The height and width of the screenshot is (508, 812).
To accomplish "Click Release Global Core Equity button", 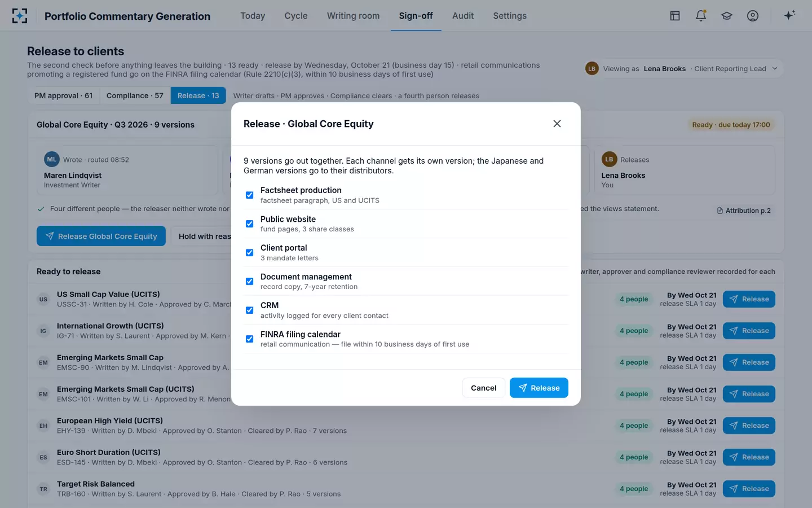I will [101, 236].
